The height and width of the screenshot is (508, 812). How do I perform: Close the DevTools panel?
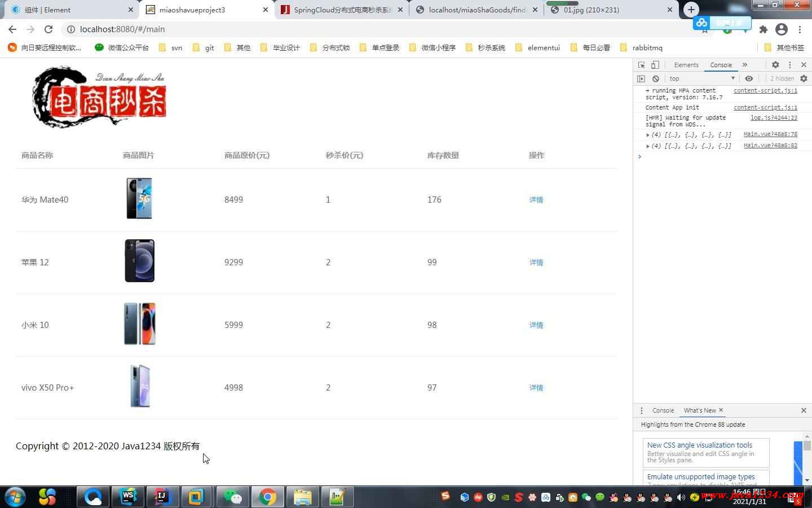click(x=804, y=65)
